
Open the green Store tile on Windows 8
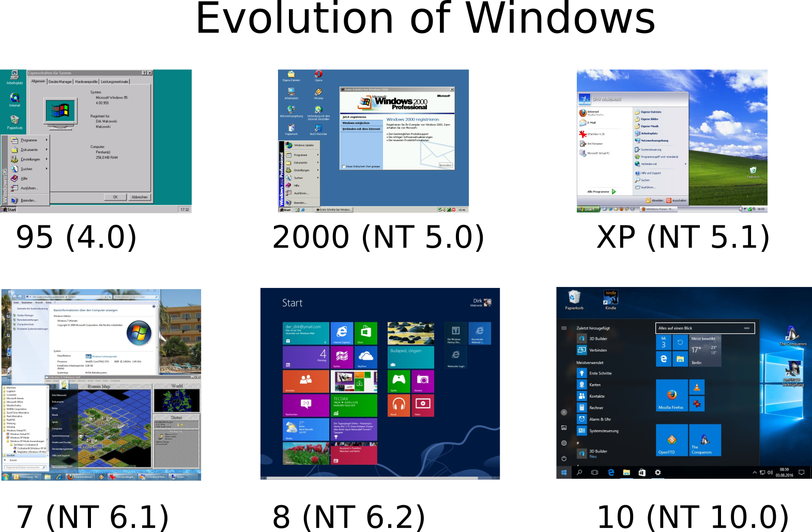[x=365, y=333]
